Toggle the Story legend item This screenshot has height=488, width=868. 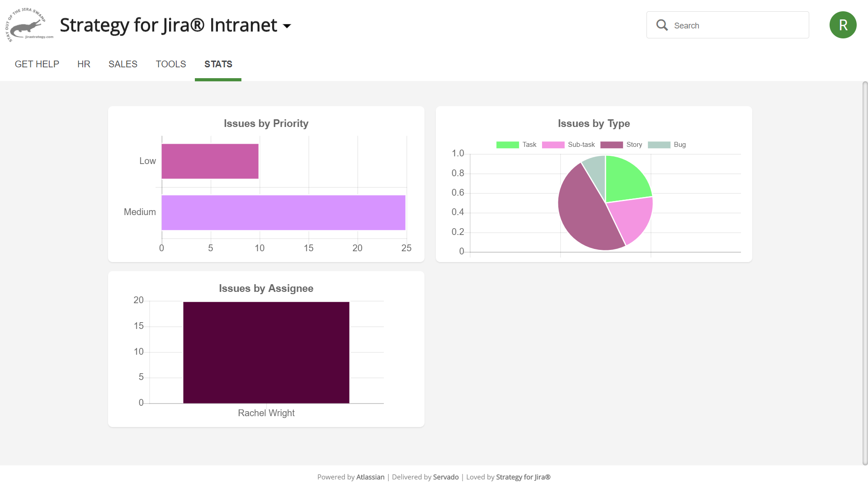click(634, 145)
